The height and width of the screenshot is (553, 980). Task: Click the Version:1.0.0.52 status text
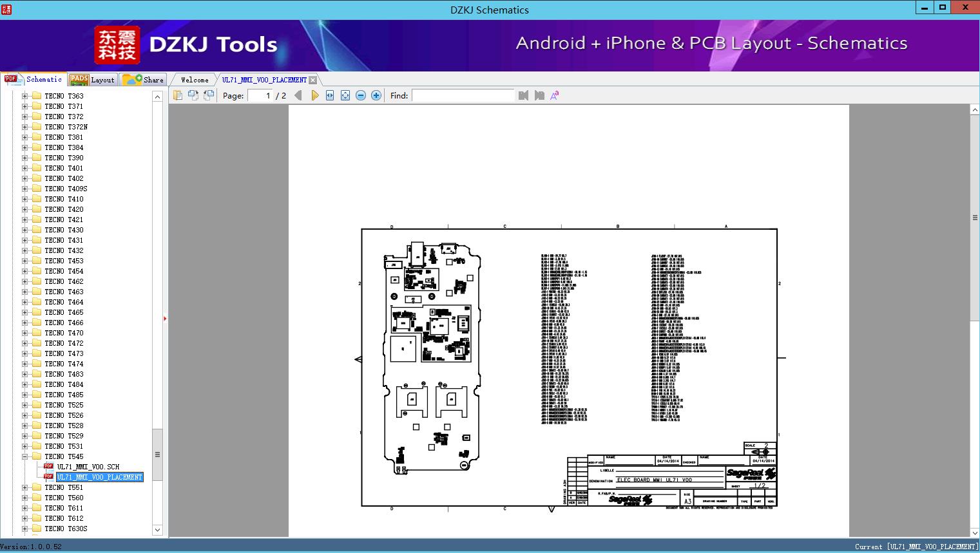click(x=32, y=547)
